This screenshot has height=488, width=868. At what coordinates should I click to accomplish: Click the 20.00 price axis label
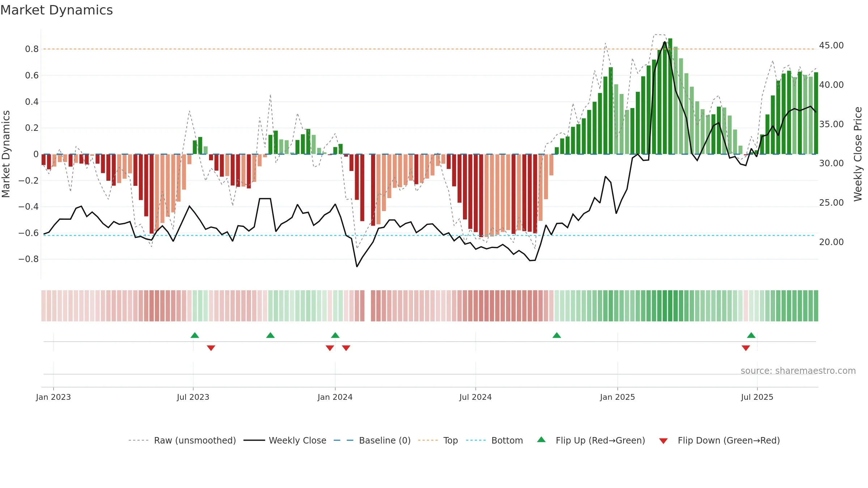tap(831, 242)
